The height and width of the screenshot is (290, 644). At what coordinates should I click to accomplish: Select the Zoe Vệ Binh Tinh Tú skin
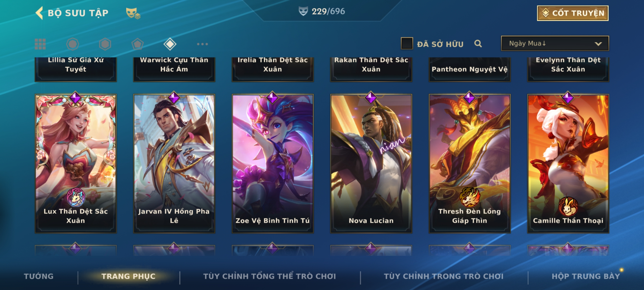273,164
